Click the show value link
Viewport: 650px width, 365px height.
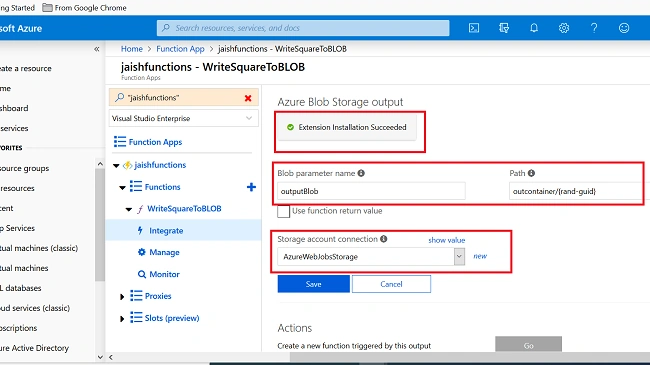446,240
